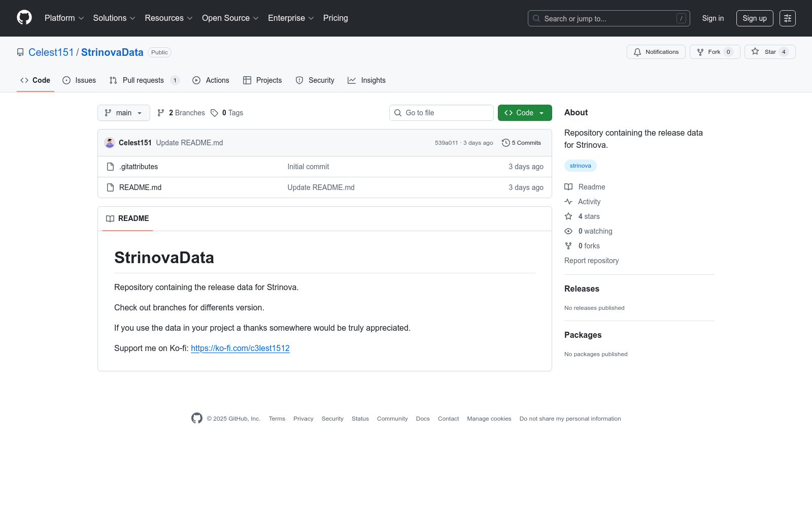Click the book icon beside Readme link

tap(568, 187)
